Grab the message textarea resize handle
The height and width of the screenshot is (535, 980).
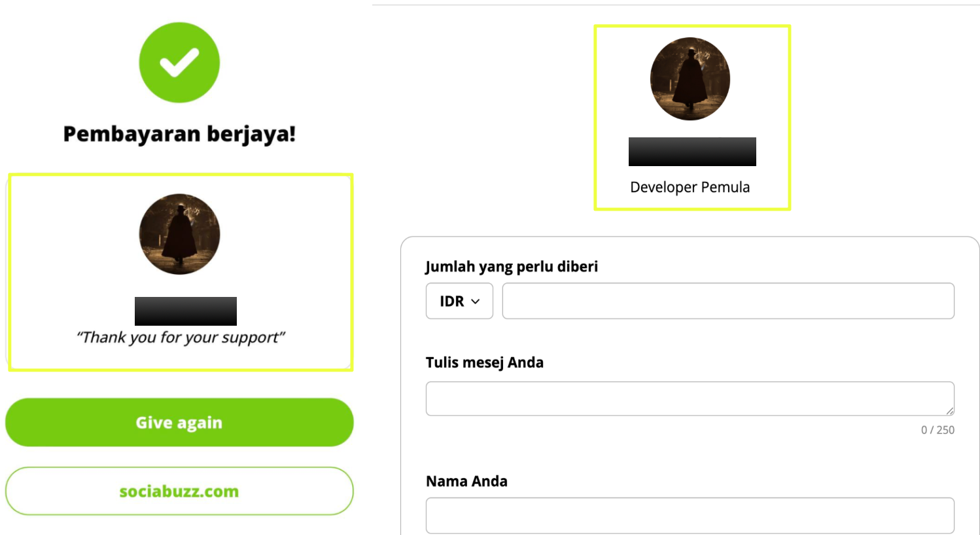tap(949, 411)
